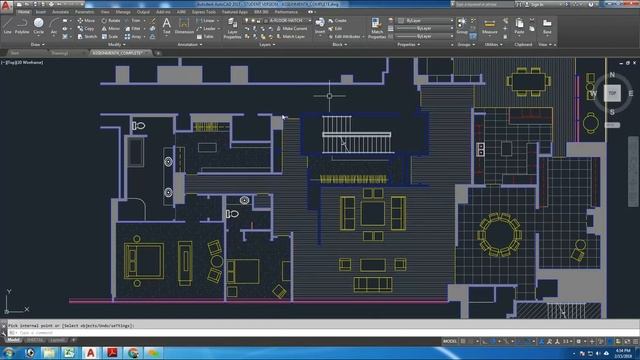Click the top viewport controls label
640x360 pixels.
coord(22,62)
